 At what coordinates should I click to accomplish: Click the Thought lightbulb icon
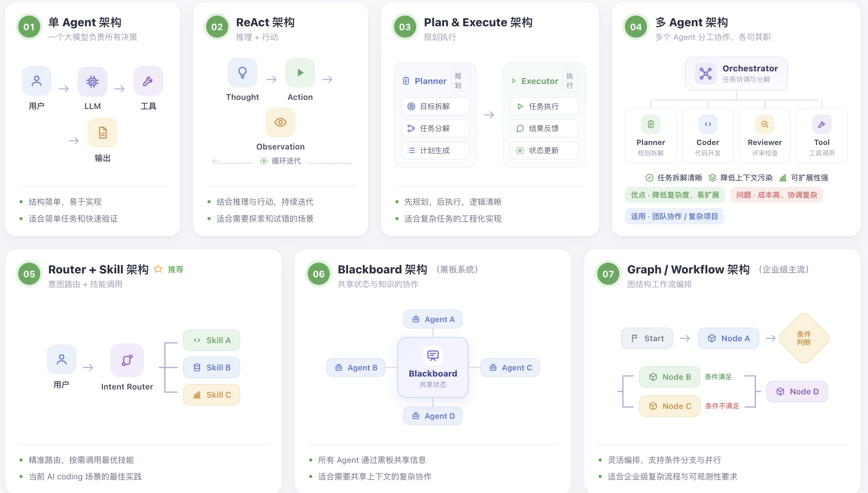click(242, 72)
